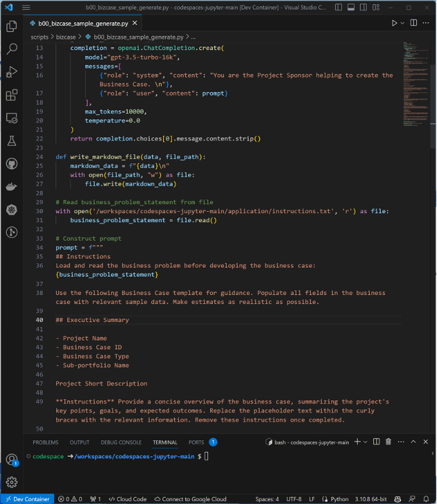Open Accounts menu in activity bar
Screen dimensions: 437x504
(x=12, y=460)
